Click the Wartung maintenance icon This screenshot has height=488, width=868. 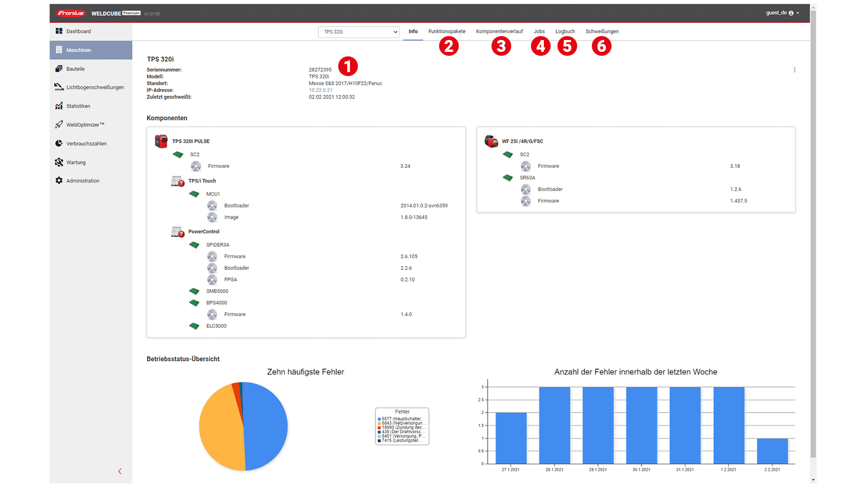(x=59, y=162)
